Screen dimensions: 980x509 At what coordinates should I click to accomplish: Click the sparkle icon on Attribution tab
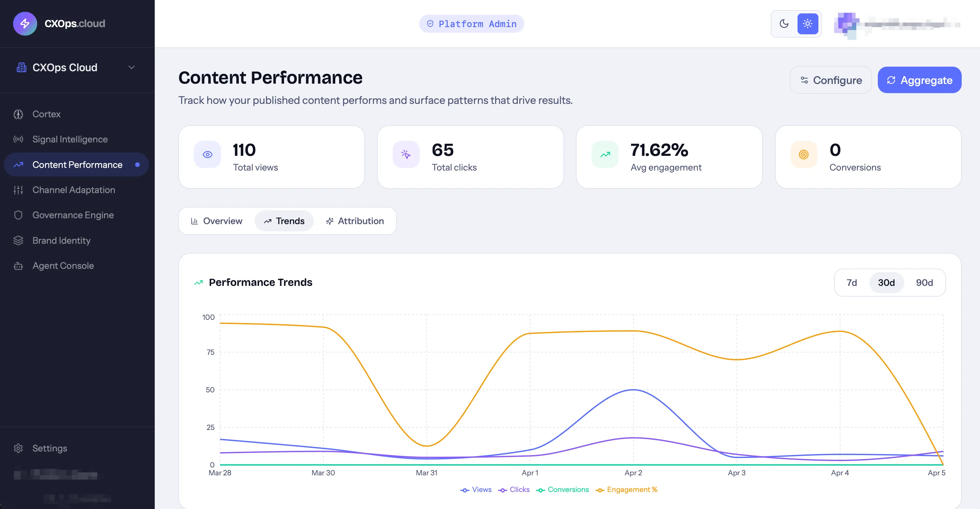click(x=329, y=221)
